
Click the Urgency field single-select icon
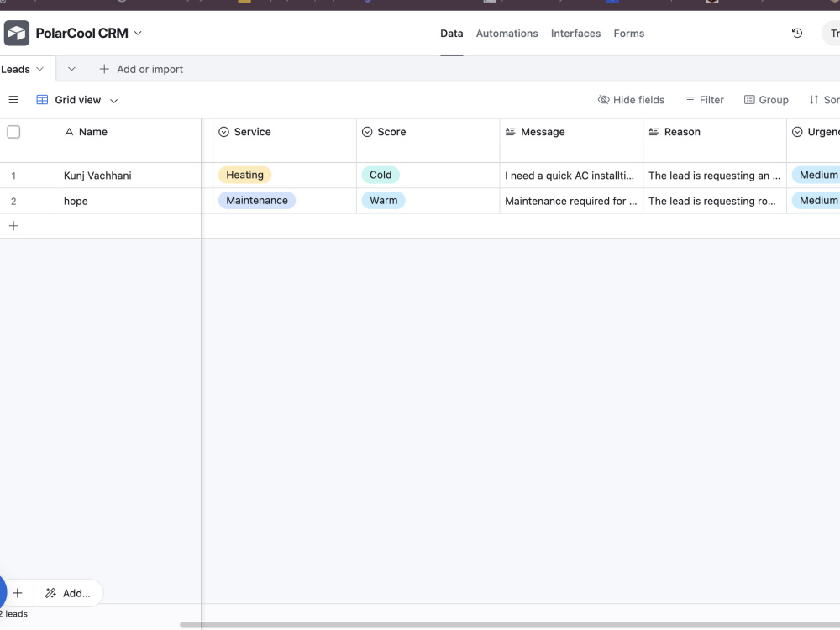797,132
